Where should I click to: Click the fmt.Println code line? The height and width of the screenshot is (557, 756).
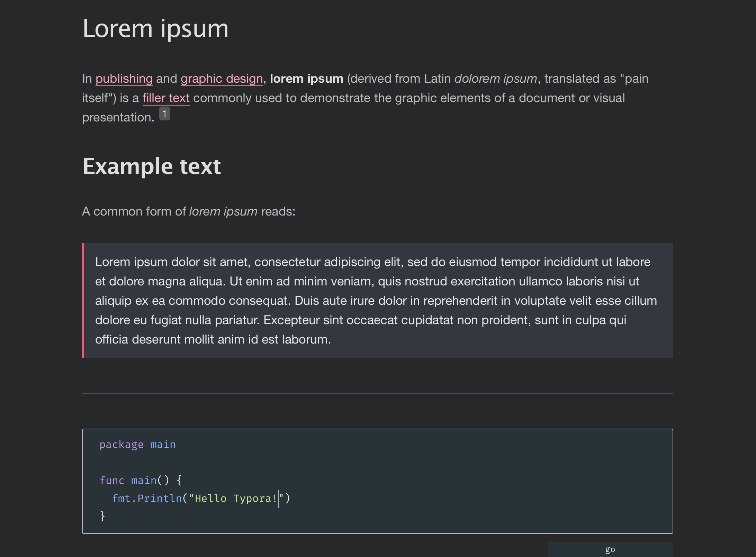201,499
